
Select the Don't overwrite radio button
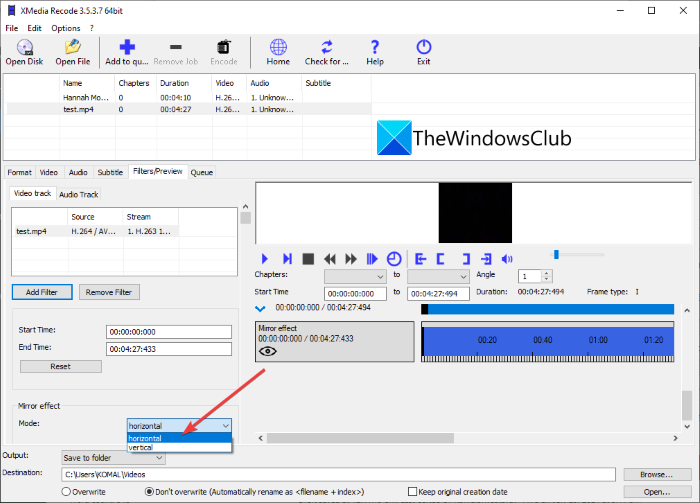(x=150, y=491)
